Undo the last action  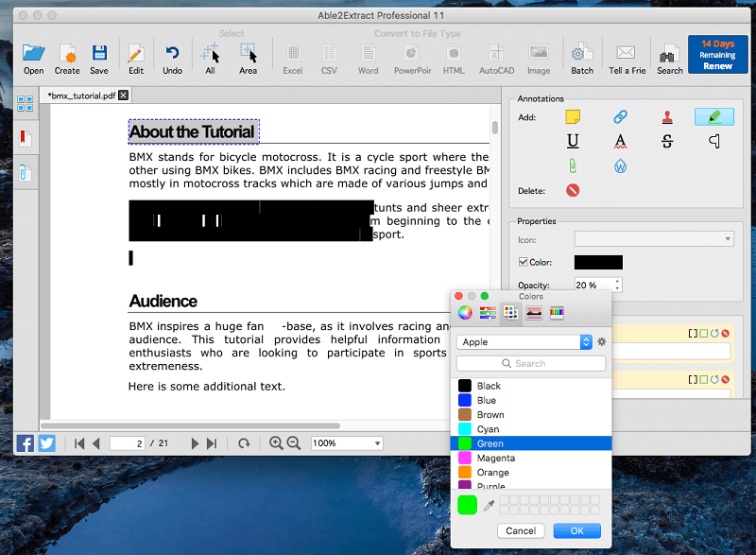[x=172, y=59]
